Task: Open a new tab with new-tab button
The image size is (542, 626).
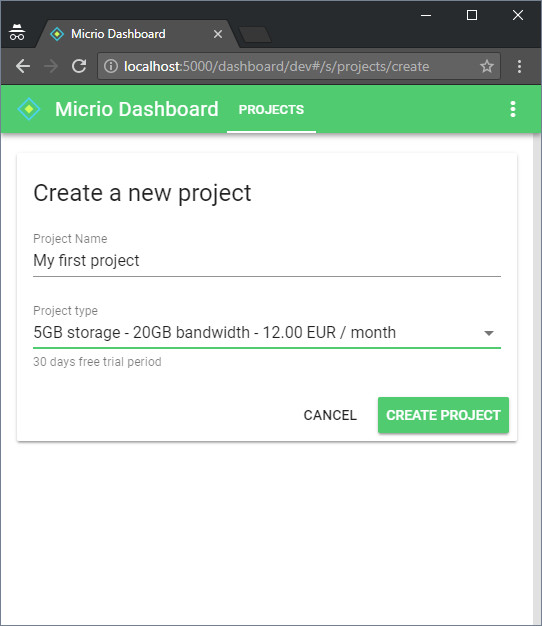Action: [255, 35]
